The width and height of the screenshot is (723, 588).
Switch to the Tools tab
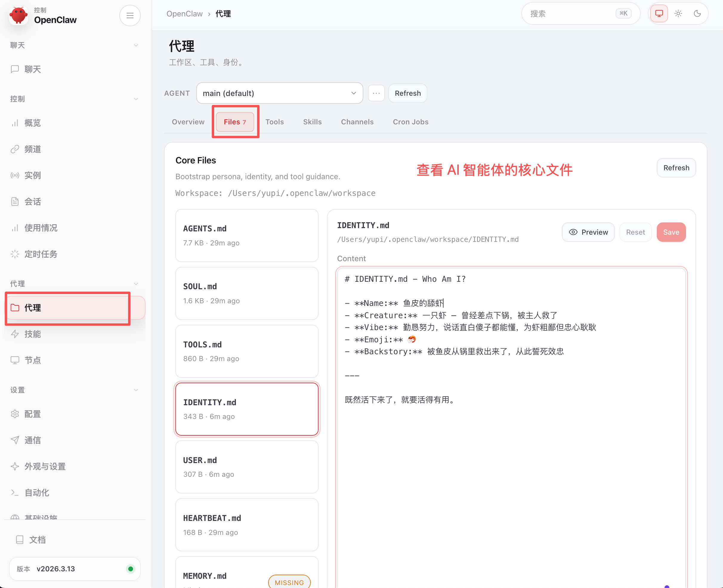pos(274,122)
